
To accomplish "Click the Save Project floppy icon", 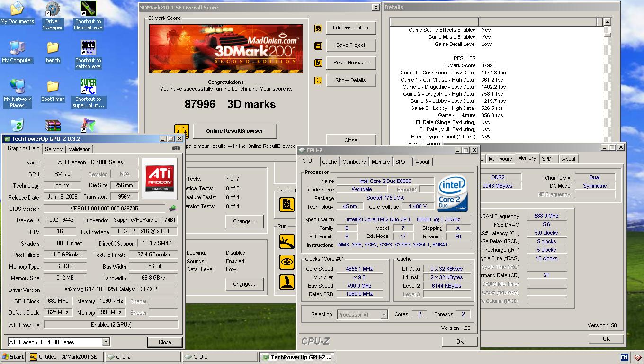I will pos(318,45).
